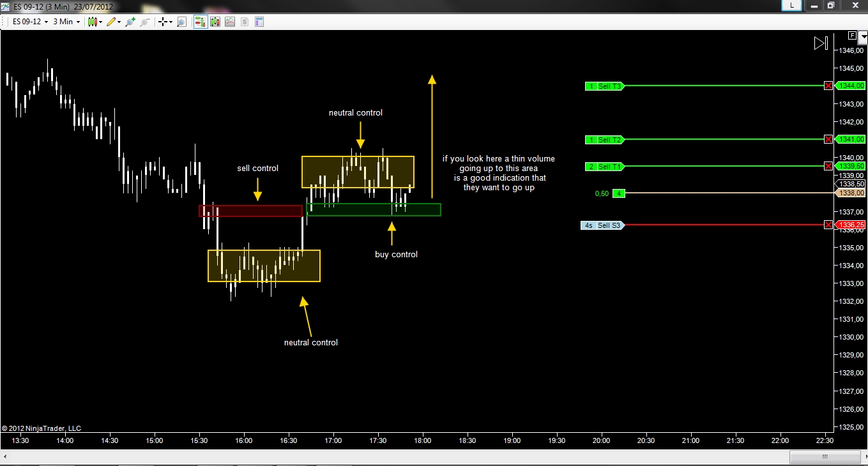
Task: Select the pencil drawing tools icon
Action: coord(111,22)
